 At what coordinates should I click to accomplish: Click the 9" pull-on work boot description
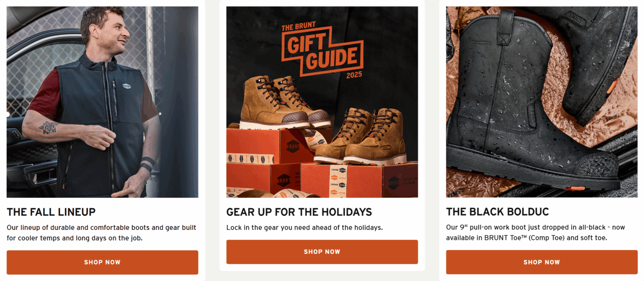click(x=535, y=233)
